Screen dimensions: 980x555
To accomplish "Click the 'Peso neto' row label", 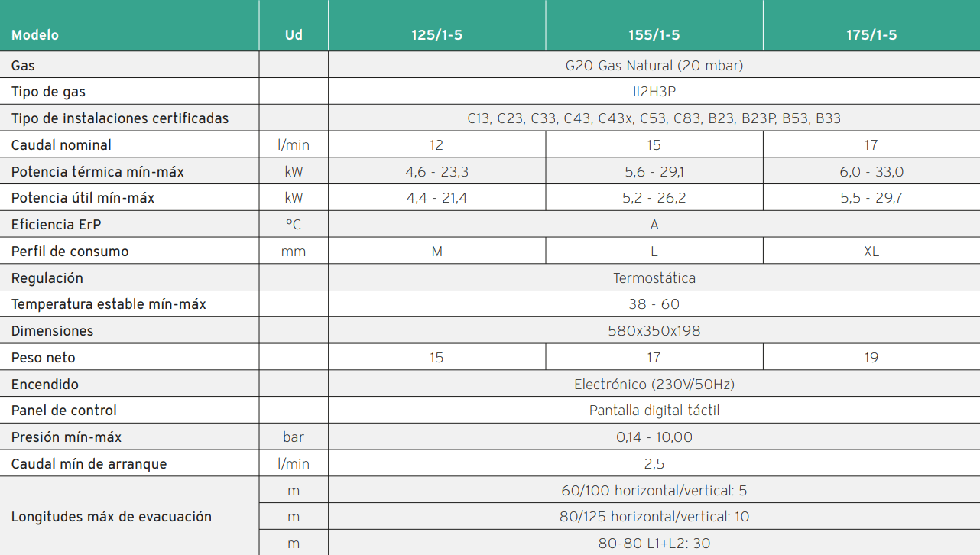I will [x=43, y=358].
